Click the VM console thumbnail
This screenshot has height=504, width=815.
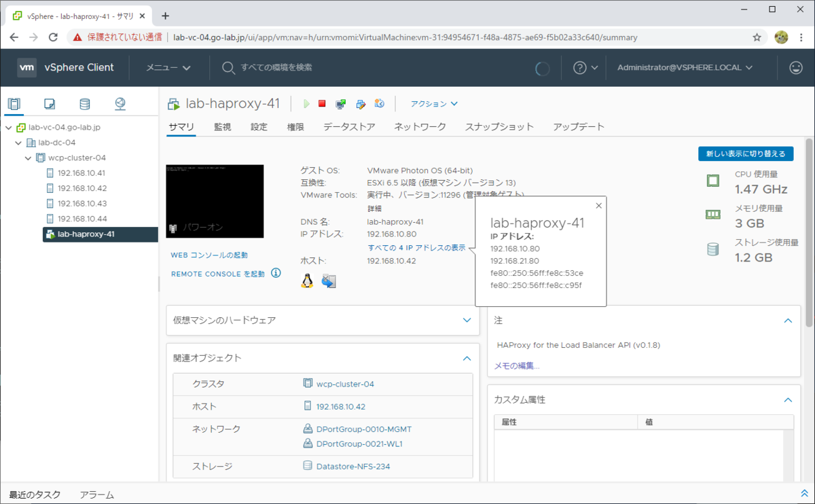click(x=215, y=201)
